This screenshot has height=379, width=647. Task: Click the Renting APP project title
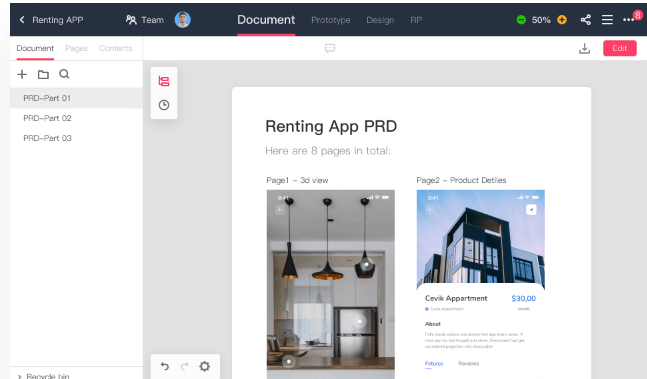point(58,20)
